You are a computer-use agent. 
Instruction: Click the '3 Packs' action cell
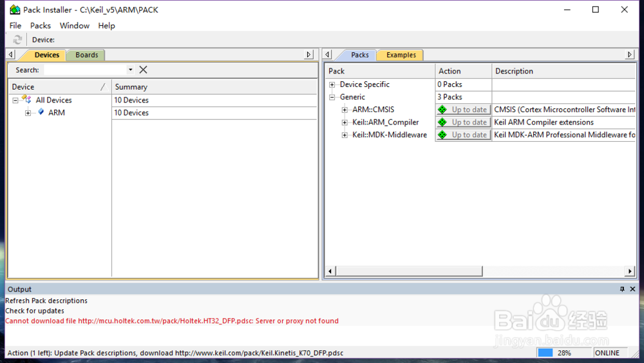[464, 97]
